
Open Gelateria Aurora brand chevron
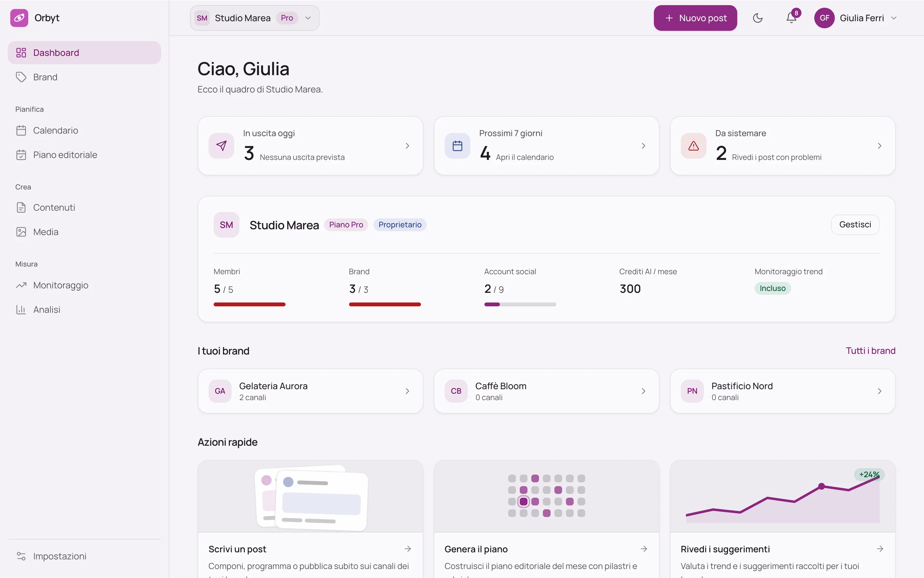click(x=407, y=391)
